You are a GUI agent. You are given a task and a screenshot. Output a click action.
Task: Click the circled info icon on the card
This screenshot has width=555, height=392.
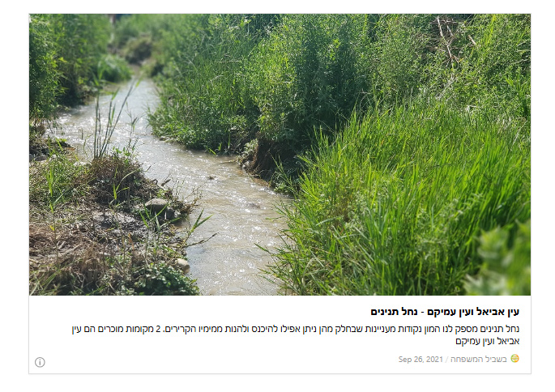(40, 362)
